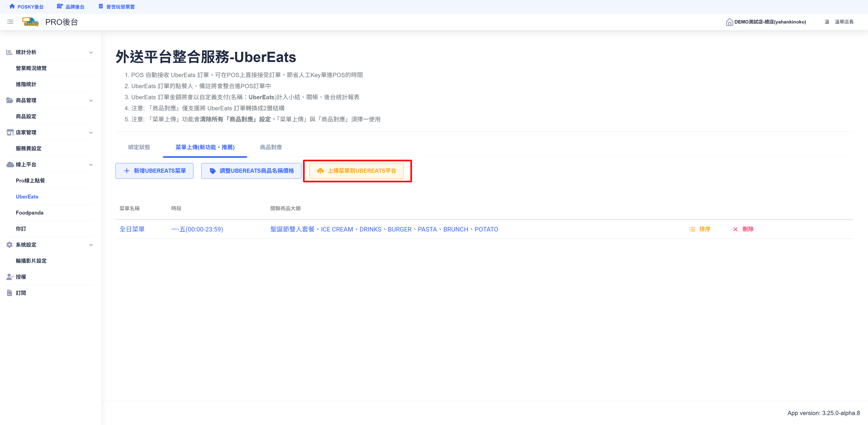The width and height of the screenshot is (868, 425).
Task: Click the cloud icon for 線上平台
Action: click(10, 165)
